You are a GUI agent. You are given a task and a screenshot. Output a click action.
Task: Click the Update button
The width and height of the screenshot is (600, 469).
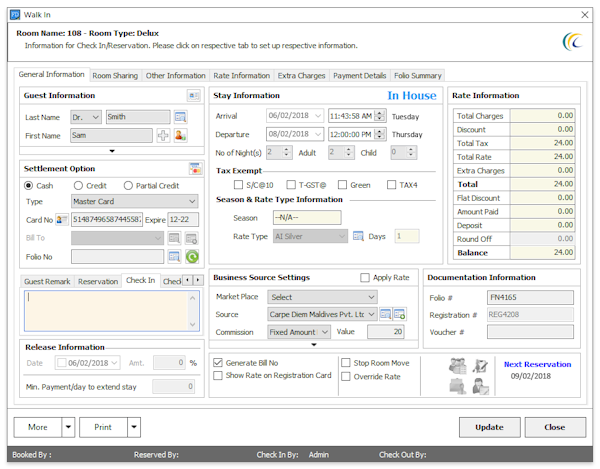[489, 426]
